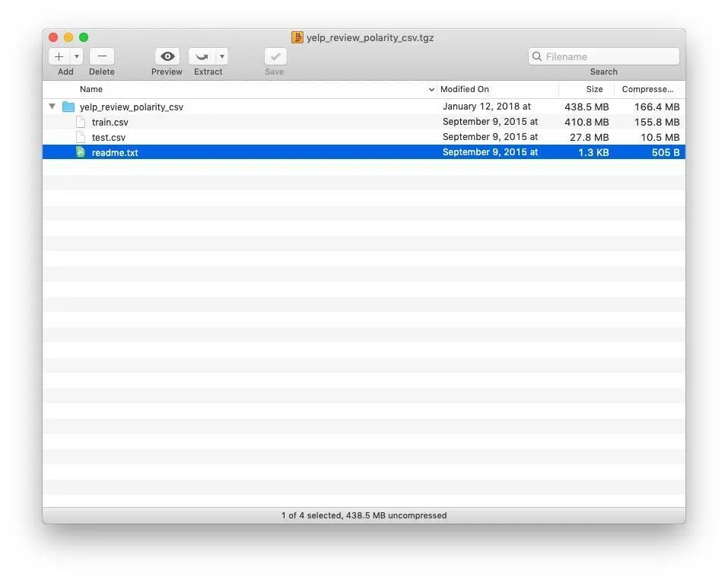Select the readme.txt file

pos(364,152)
